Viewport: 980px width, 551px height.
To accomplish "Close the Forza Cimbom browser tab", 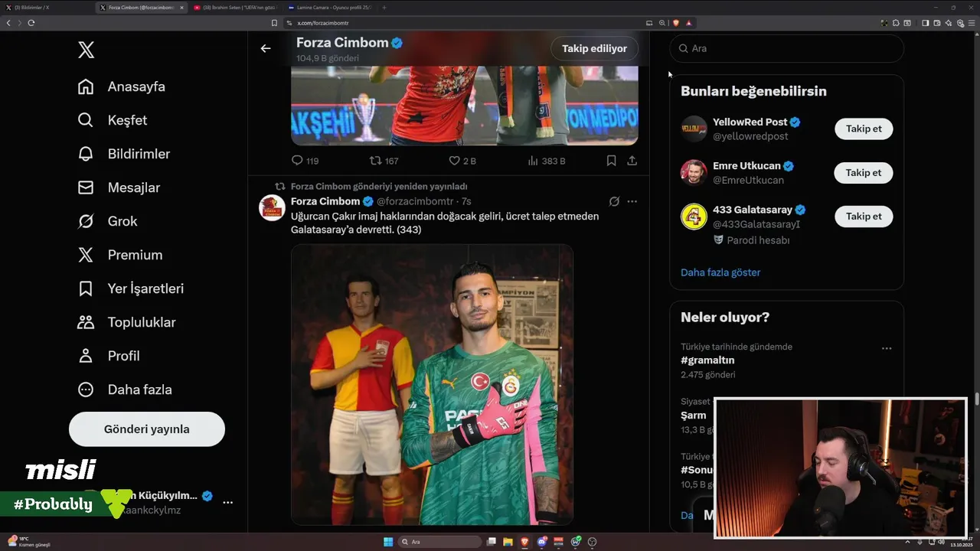I will (x=181, y=8).
